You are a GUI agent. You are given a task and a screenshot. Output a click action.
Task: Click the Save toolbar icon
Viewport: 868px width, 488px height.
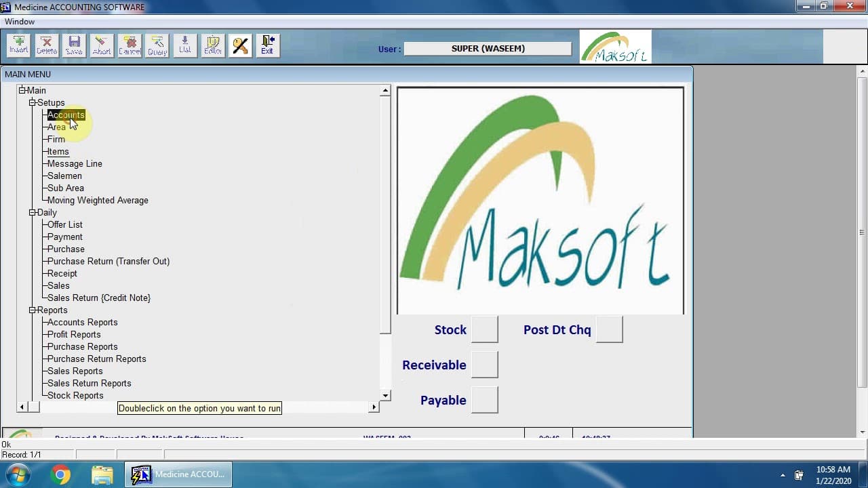[74, 45]
